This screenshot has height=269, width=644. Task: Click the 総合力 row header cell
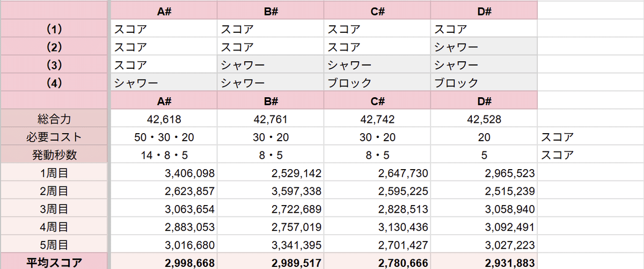[x=54, y=119]
